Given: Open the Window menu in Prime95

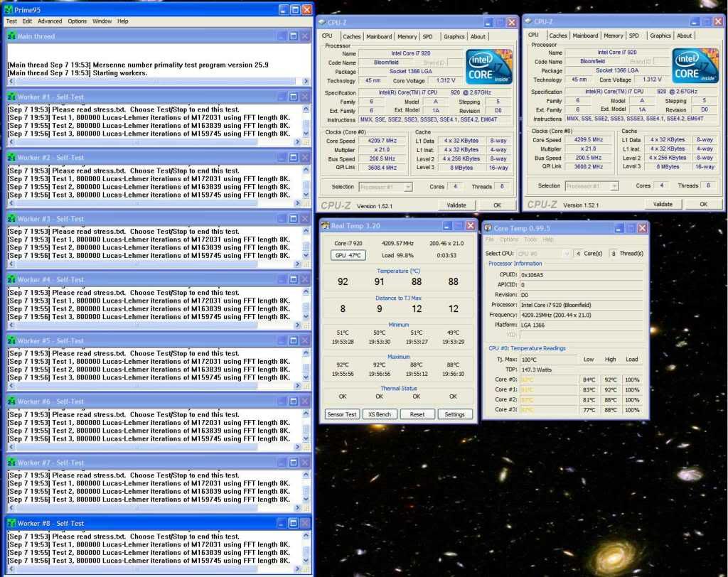Looking at the screenshot, I should [x=102, y=21].
